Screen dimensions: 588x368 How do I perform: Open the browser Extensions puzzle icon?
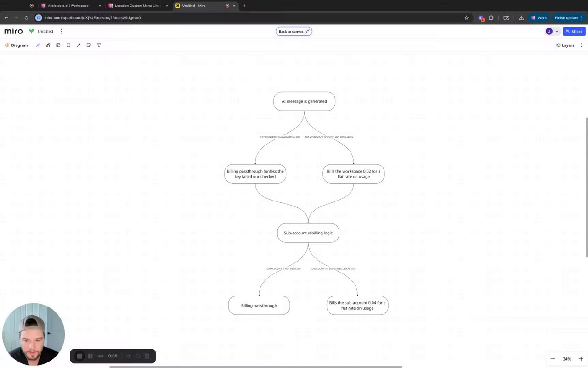(491, 18)
